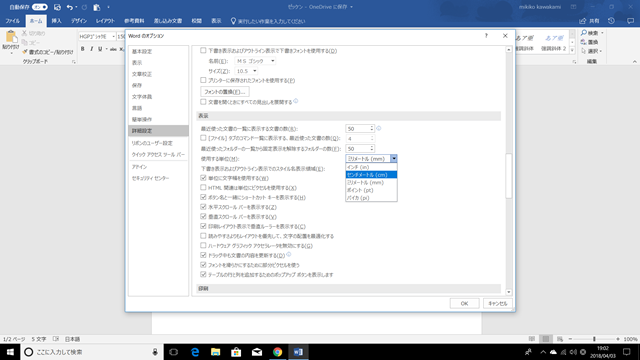Click the Bold B icon in ribbon
The width and height of the screenshot is (640, 360).
[x=82, y=49]
